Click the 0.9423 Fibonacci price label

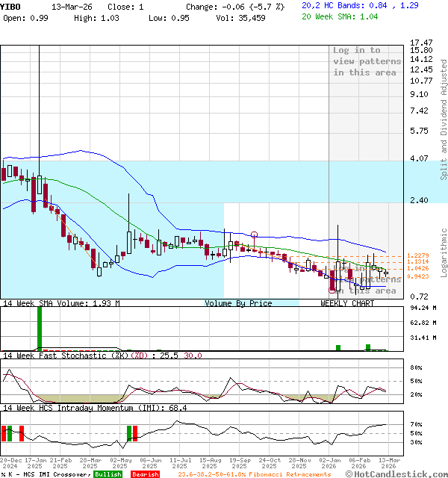pos(418,276)
